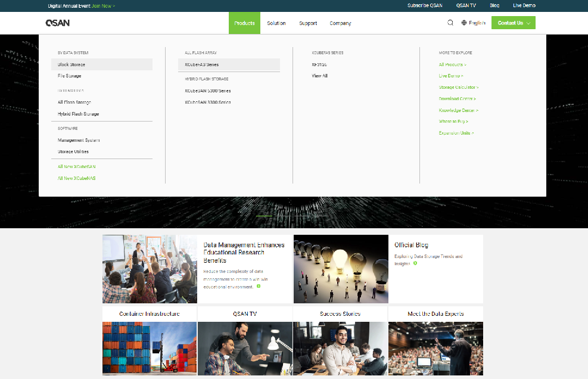Click All New XCubeNAS link
Screen dimensions: 588x379
76,178
